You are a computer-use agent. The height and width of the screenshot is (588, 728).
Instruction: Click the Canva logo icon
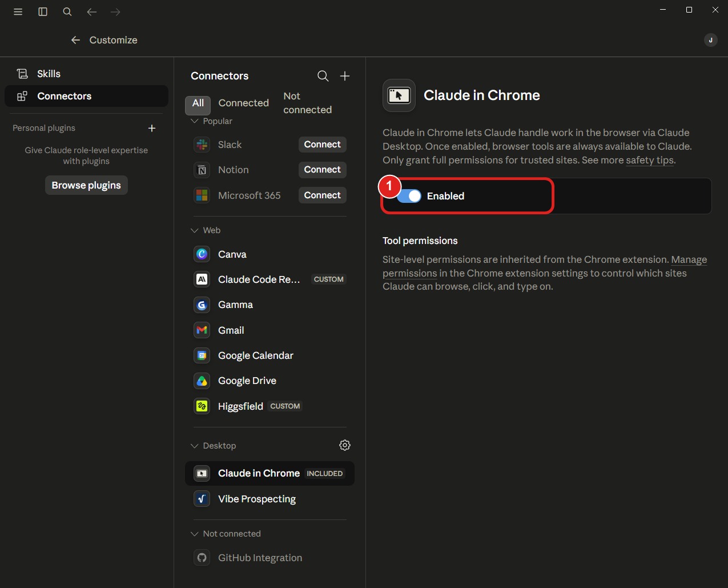pyautogui.click(x=202, y=254)
